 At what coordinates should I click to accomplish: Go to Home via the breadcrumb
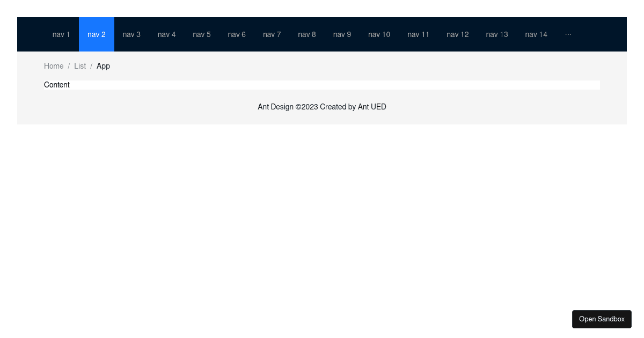point(54,66)
